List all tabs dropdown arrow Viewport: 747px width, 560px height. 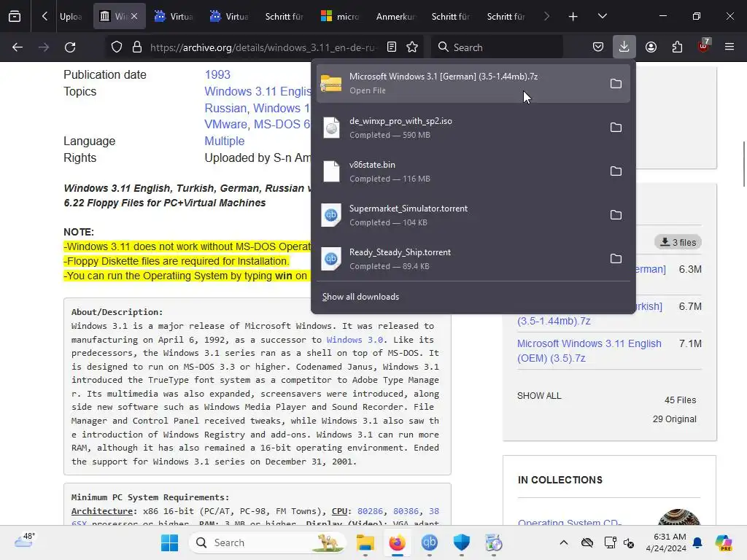pyautogui.click(x=602, y=17)
